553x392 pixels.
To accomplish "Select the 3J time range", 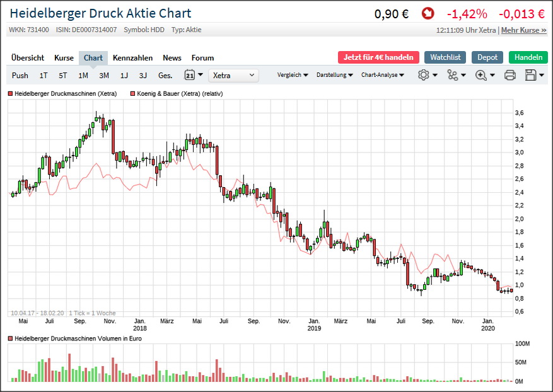I will coord(143,76).
